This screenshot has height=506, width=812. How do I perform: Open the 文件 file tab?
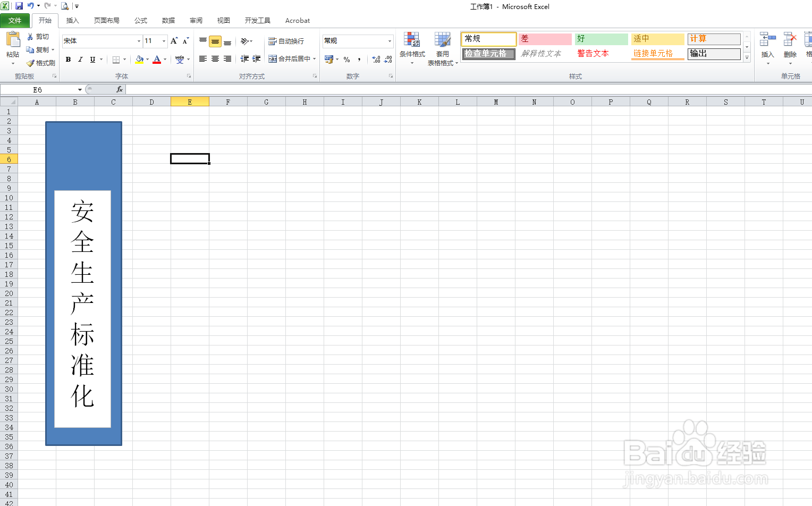[15, 21]
